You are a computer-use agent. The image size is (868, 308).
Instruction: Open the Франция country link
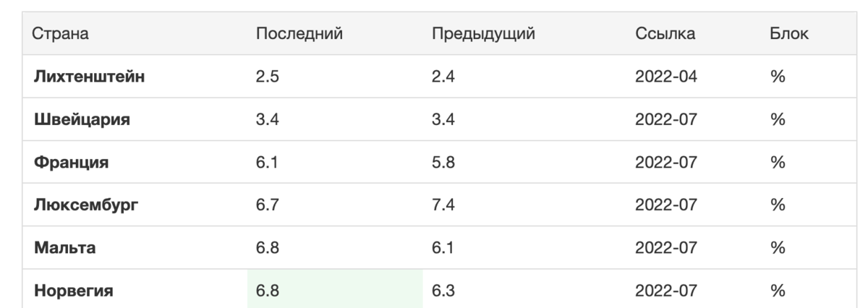pyautogui.click(x=71, y=162)
